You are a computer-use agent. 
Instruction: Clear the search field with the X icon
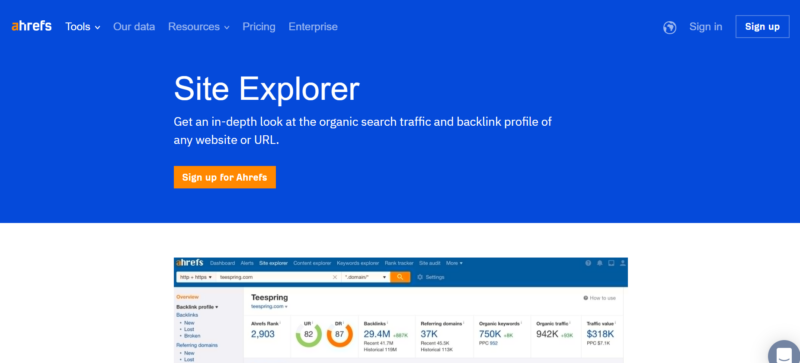[x=335, y=277]
